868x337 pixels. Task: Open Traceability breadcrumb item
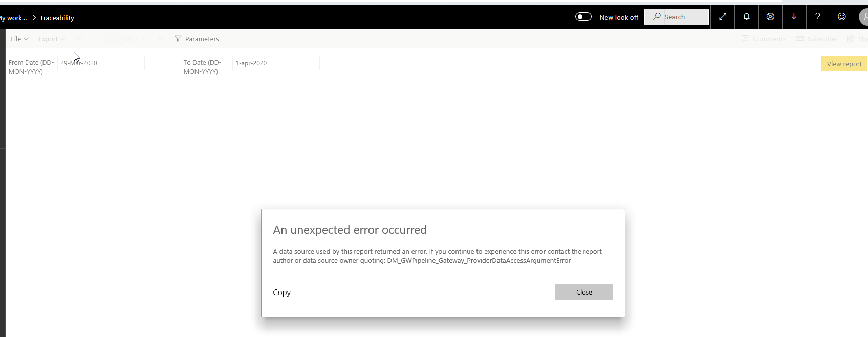(x=57, y=18)
